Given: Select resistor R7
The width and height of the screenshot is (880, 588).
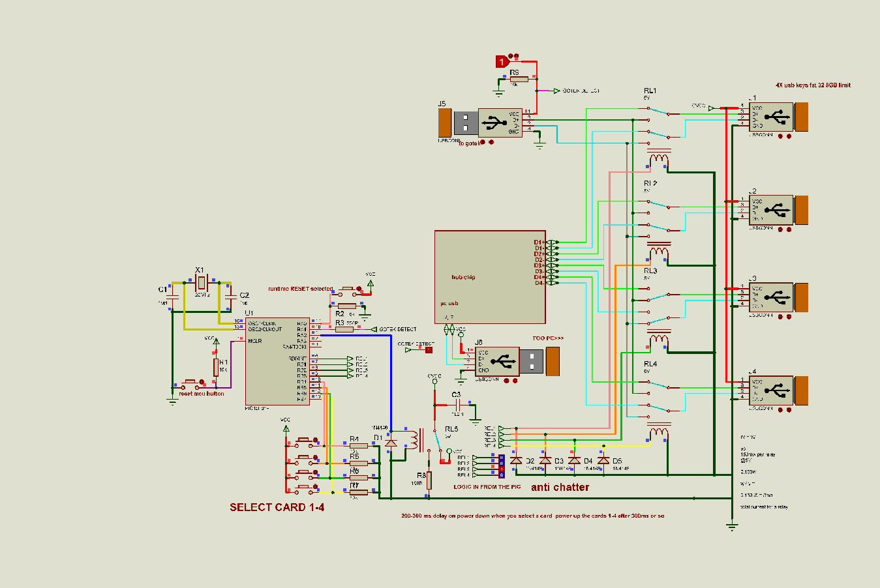Looking at the screenshot, I should [x=358, y=493].
